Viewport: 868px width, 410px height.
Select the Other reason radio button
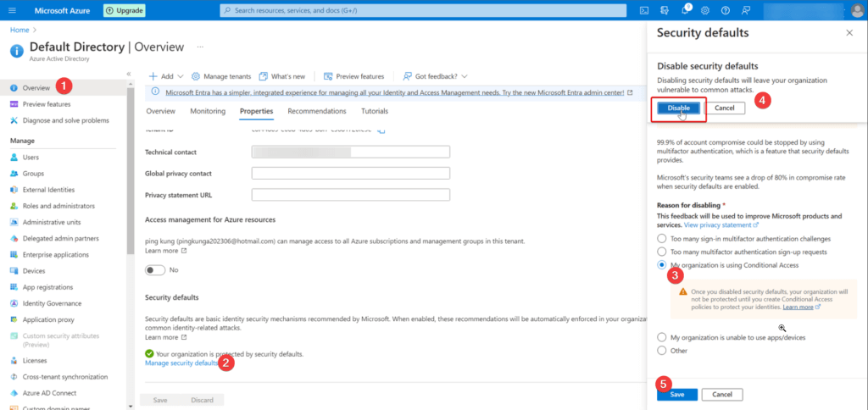coord(661,350)
